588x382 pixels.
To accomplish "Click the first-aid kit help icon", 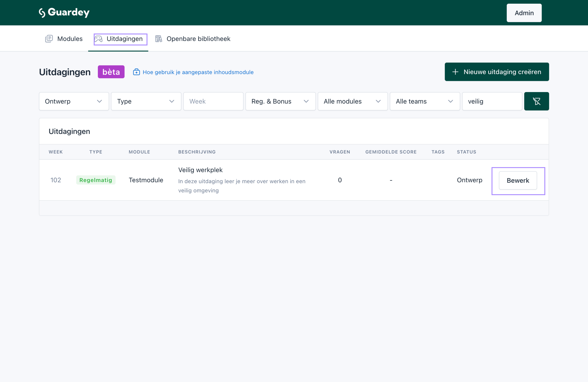I will tap(136, 72).
